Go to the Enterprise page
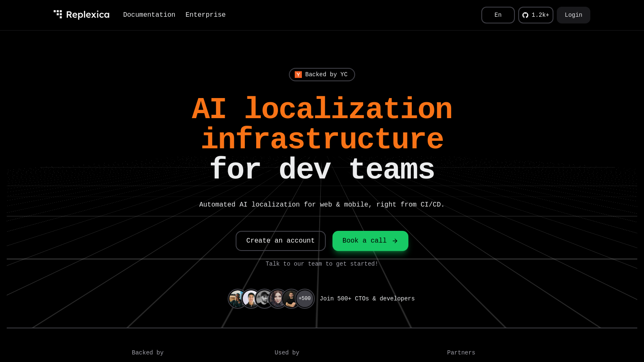Image resolution: width=644 pixels, height=362 pixels. tap(205, 15)
